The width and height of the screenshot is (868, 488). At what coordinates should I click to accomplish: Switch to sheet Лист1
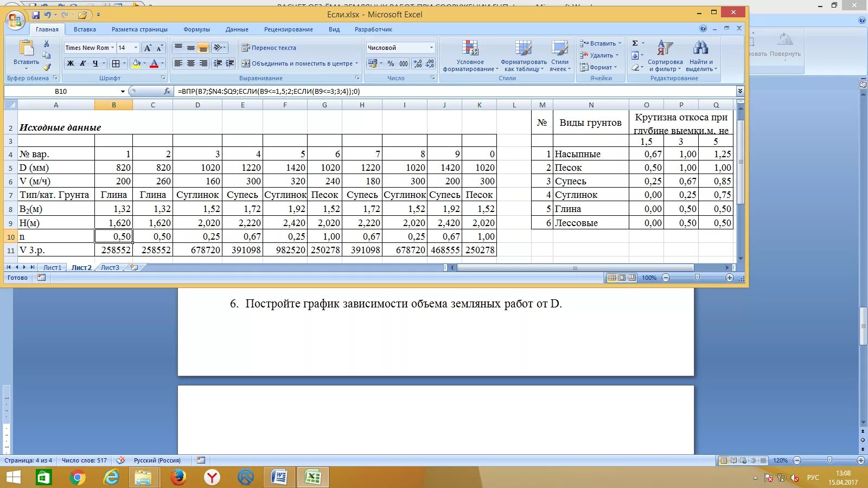click(x=53, y=267)
